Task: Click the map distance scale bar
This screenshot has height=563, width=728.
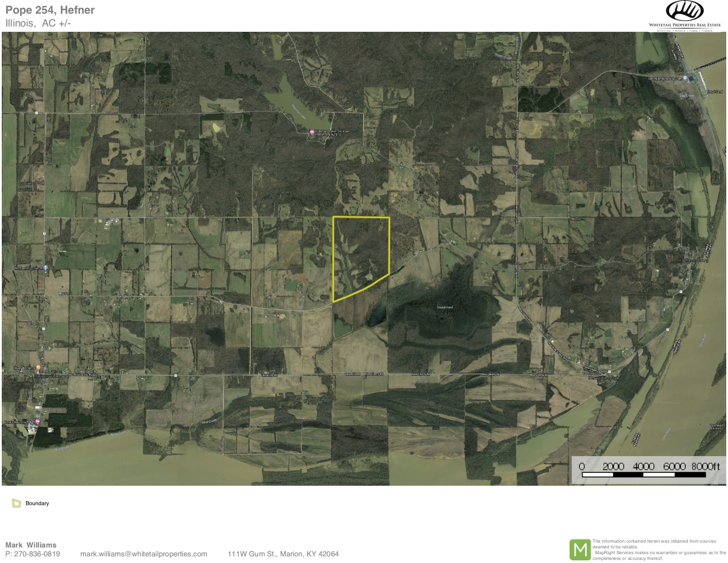Action: click(x=644, y=475)
